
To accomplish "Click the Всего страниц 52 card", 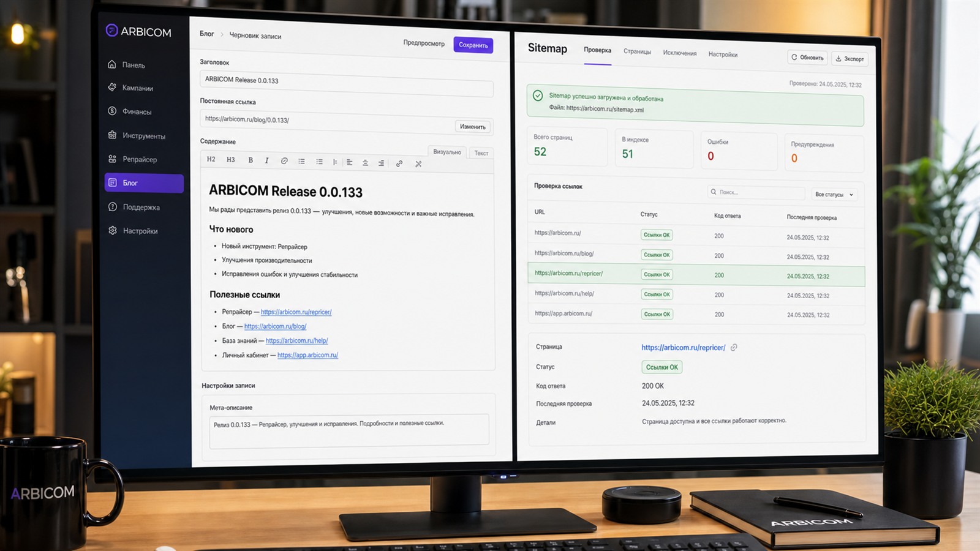I will 567,146.
